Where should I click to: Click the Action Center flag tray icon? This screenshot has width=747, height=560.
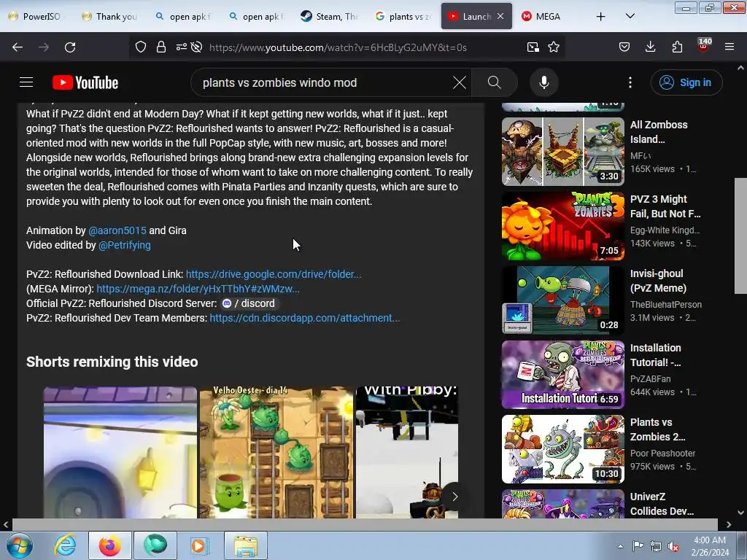point(638,546)
